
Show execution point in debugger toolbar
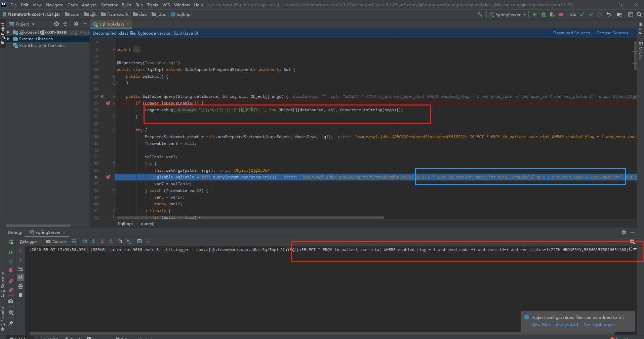coord(74,241)
